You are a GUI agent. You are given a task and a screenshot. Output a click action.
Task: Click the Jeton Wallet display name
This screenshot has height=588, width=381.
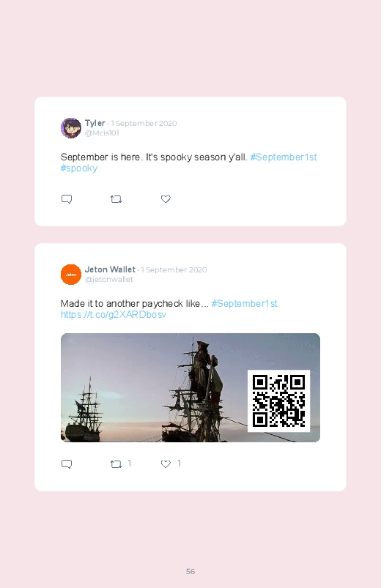pos(110,269)
